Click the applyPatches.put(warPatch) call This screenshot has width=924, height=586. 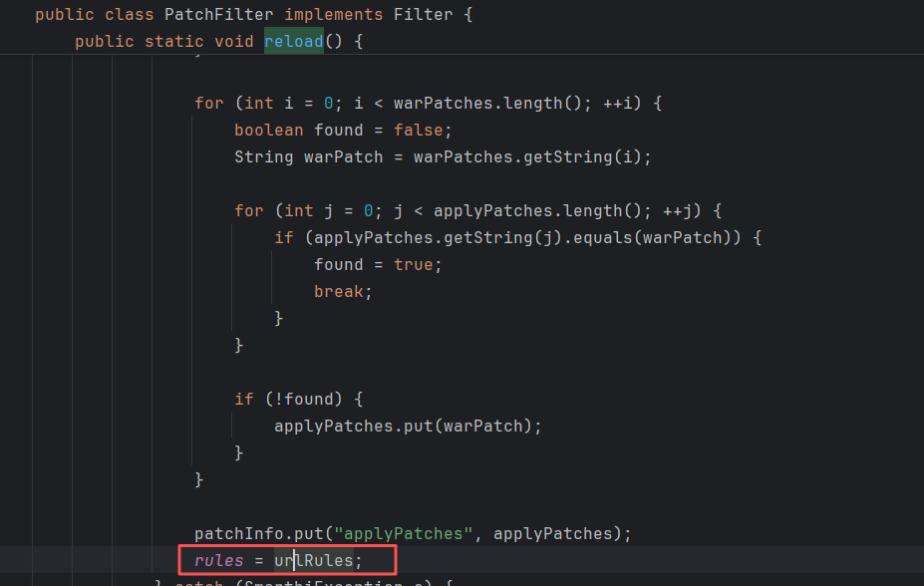[x=408, y=427]
